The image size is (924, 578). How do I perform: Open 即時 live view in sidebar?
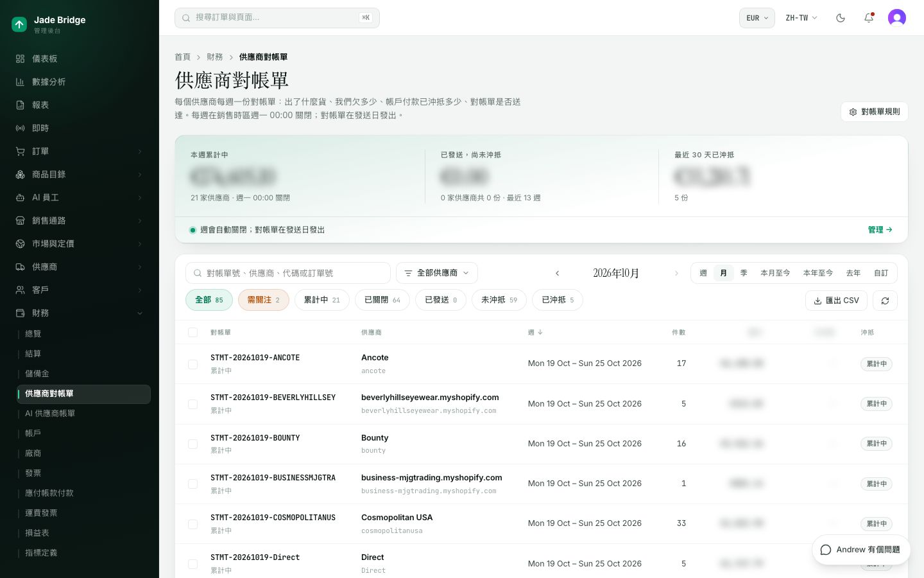(x=80, y=128)
